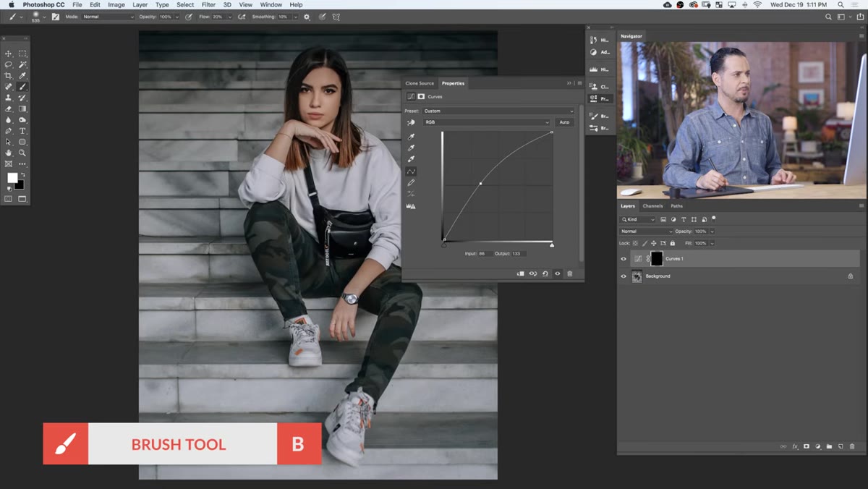
Task: Select the Zoom tool
Action: [22, 153]
